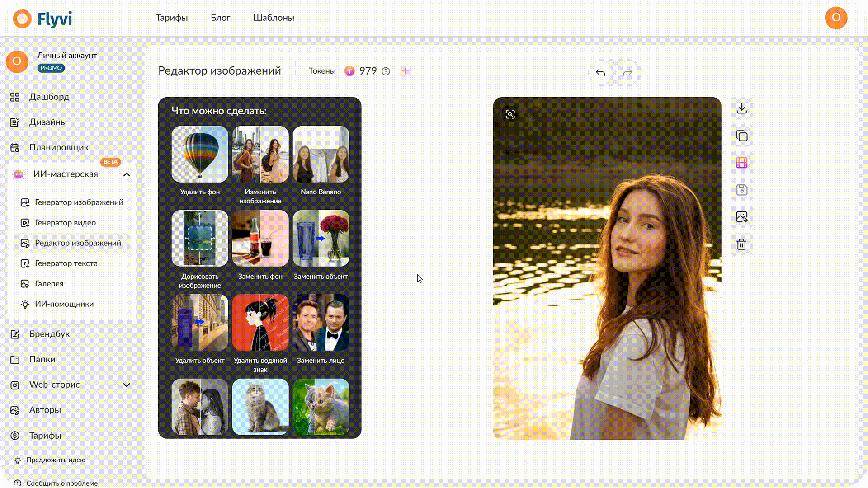
Task: Click the copy image icon
Action: pos(741,136)
